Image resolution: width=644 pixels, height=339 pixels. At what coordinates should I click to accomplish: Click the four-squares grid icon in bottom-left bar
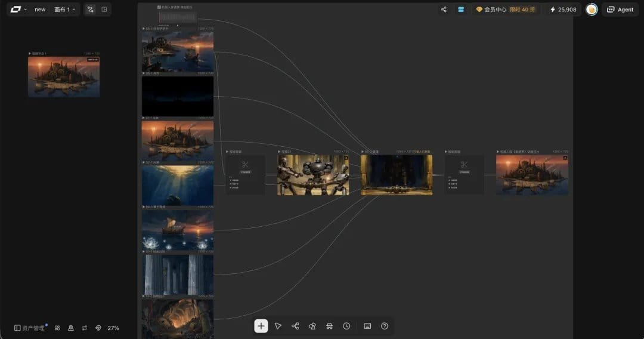click(57, 328)
